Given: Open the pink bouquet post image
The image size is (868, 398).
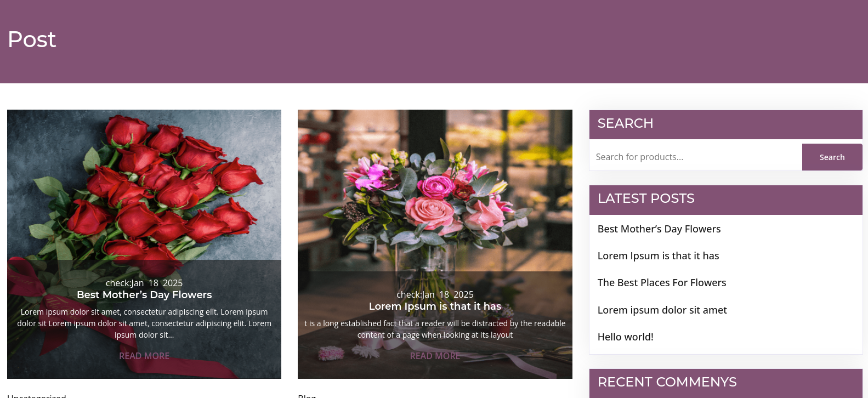Looking at the screenshot, I should coord(435,190).
